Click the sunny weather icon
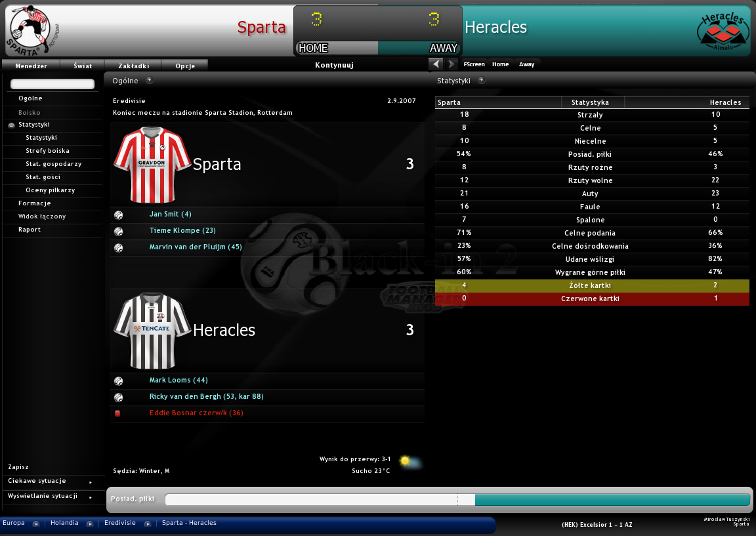Image resolution: width=756 pixels, height=536 pixels. click(x=410, y=463)
